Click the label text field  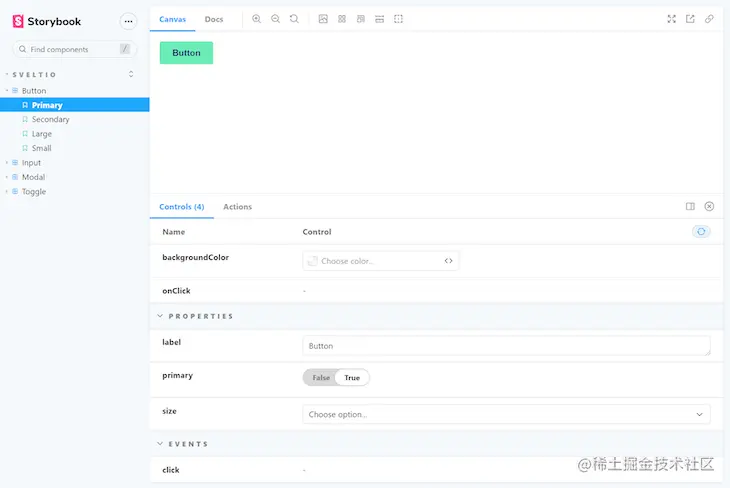[507, 346]
